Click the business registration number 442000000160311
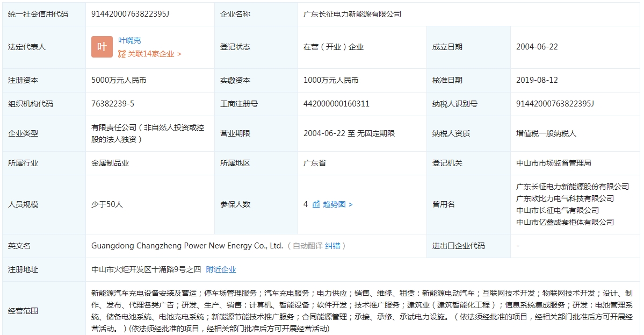 336,104
